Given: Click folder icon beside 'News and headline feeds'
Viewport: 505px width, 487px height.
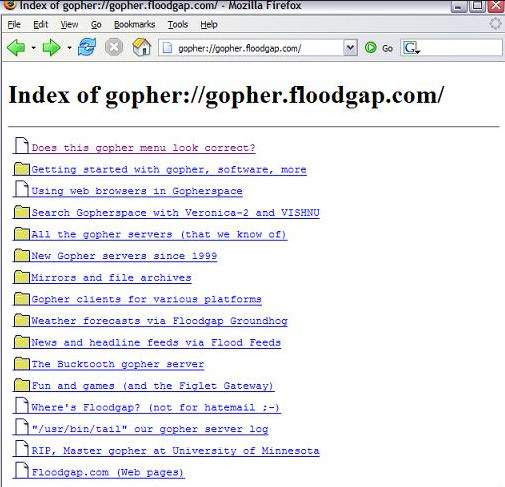Looking at the screenshot, I should [22, 342].
